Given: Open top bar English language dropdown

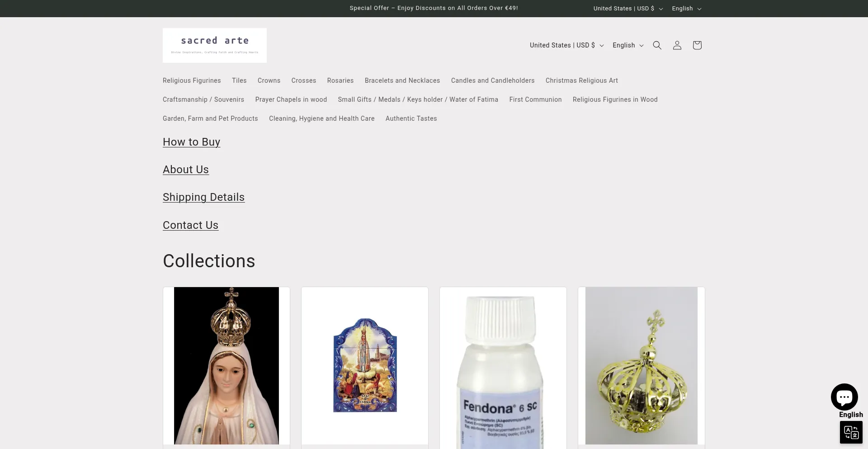Looking at the screenshot, I should pyautogui.click(x=686, y=9).
